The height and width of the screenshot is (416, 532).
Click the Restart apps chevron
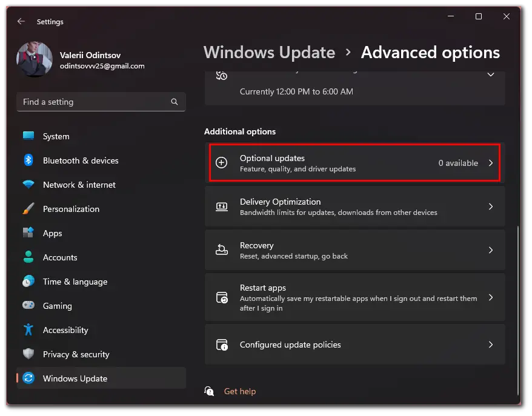pyautogui.click(x=491, y=297)
